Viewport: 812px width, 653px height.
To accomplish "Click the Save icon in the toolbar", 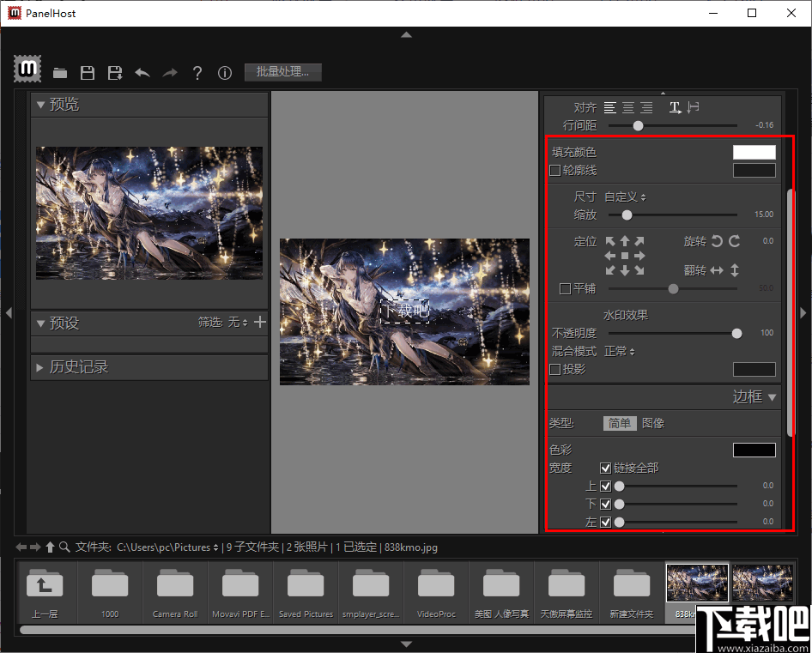I will tap(87, 73).
